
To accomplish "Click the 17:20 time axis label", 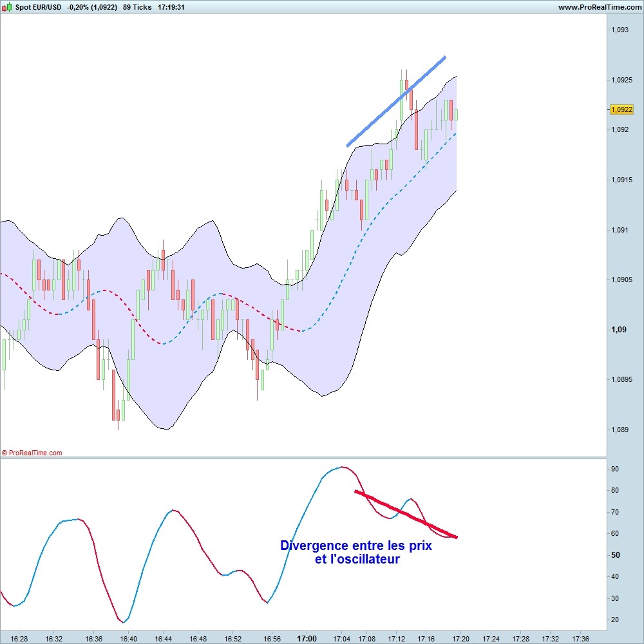I will pyautogui.click(x=461, y=639).
